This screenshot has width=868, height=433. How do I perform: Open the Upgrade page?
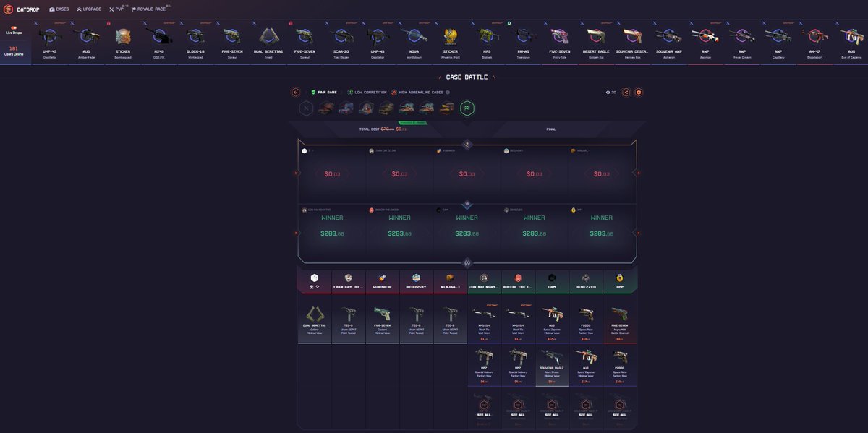(x=89, y=9)
